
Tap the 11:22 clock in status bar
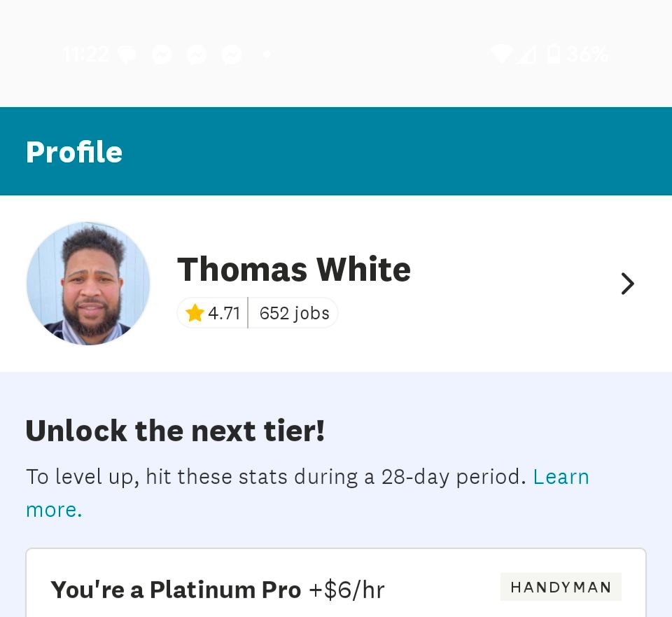pos(85,55)
